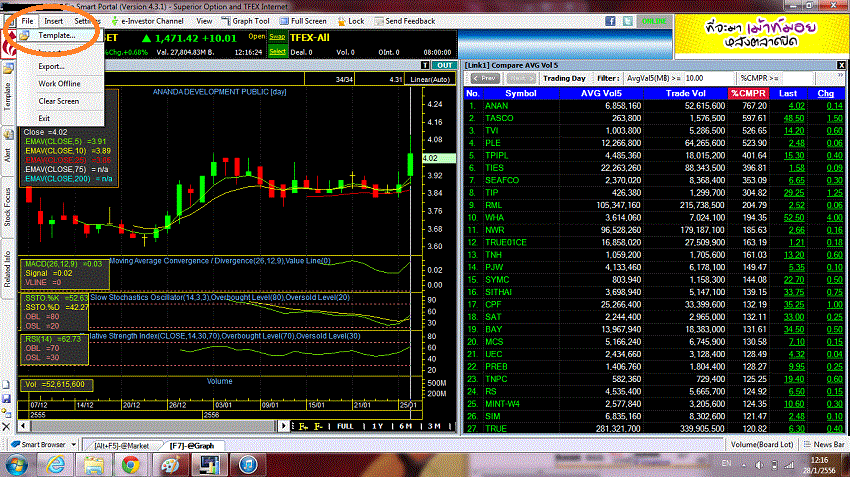Image resolution: width=850 pixels, height=477 pixels.
Task: Click the AvgVal5(MB) filter input with 10.00
Action: [709, 79]
